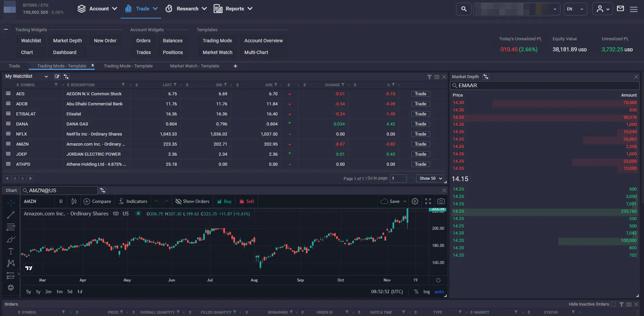The width and height of the screenshot is (644, 316).
Task: Click Trade button for AMZN row
Action: [420, 144]
